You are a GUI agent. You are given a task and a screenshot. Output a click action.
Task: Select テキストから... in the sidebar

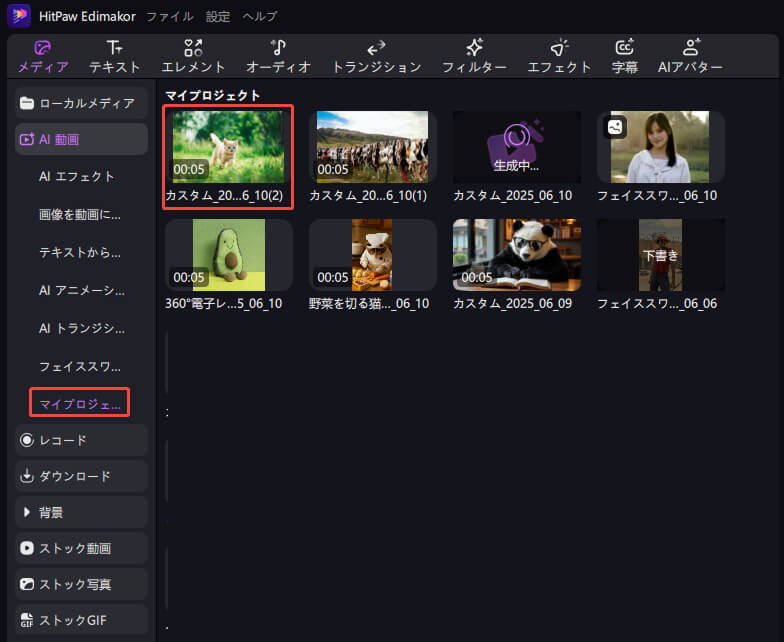pyautogui.click(x=80, y=252)
